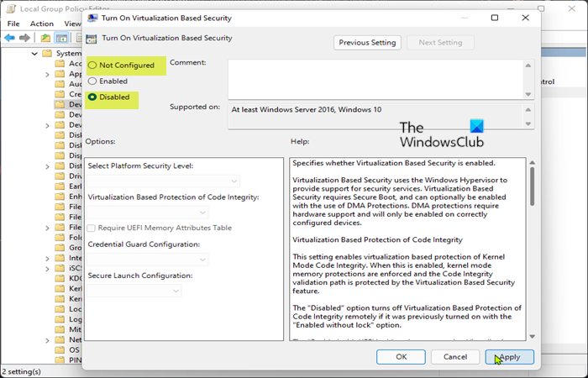This screenshot has height=378, width=588.
Task: Expand the Net folder node arrow
Action: coord(47,340)
